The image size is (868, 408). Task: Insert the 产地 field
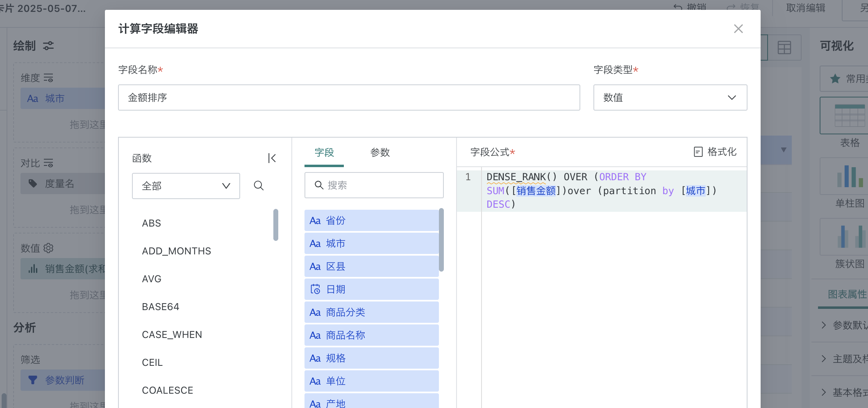tap(371, 401)
